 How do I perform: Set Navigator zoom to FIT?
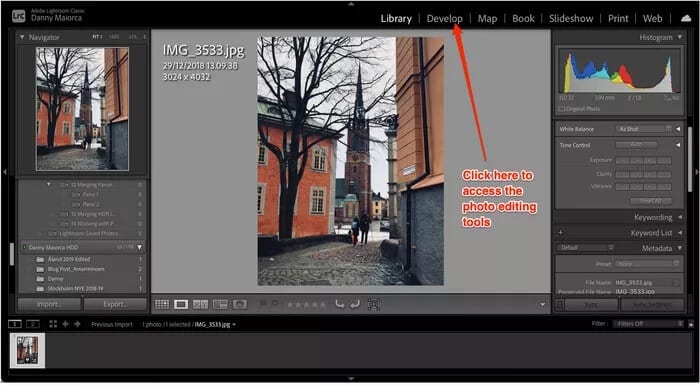(x=97, y=37)
